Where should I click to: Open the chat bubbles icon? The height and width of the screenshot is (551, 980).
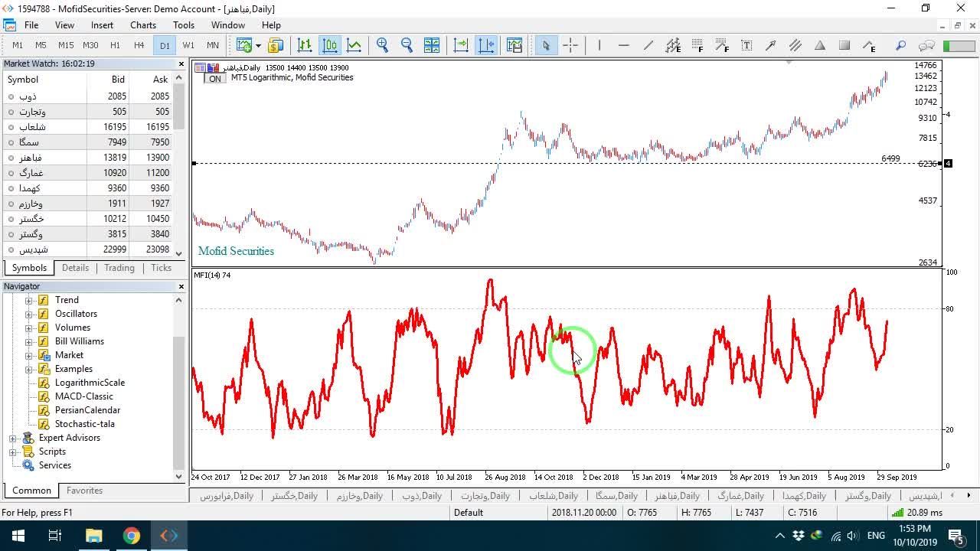coord(926,45)
